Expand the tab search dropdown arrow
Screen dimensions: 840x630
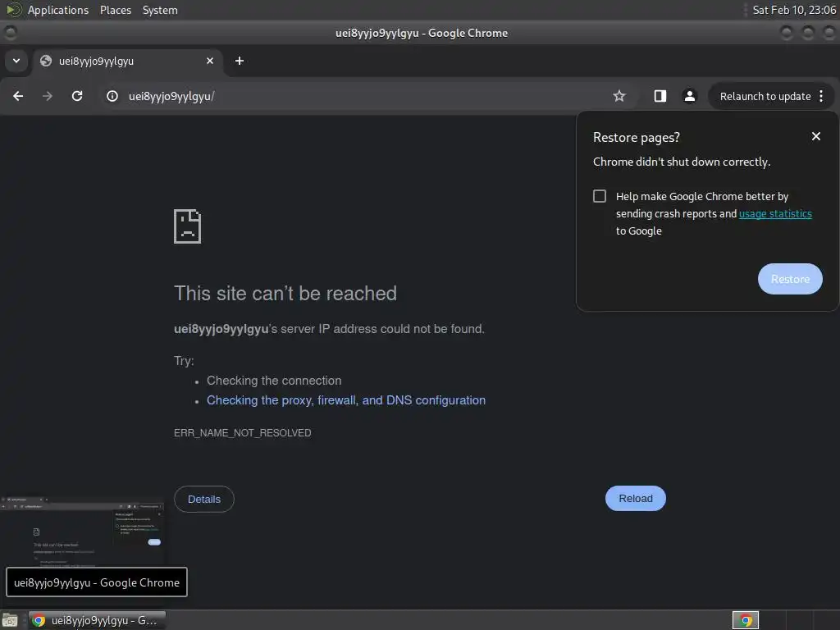[x=16, y=61]
